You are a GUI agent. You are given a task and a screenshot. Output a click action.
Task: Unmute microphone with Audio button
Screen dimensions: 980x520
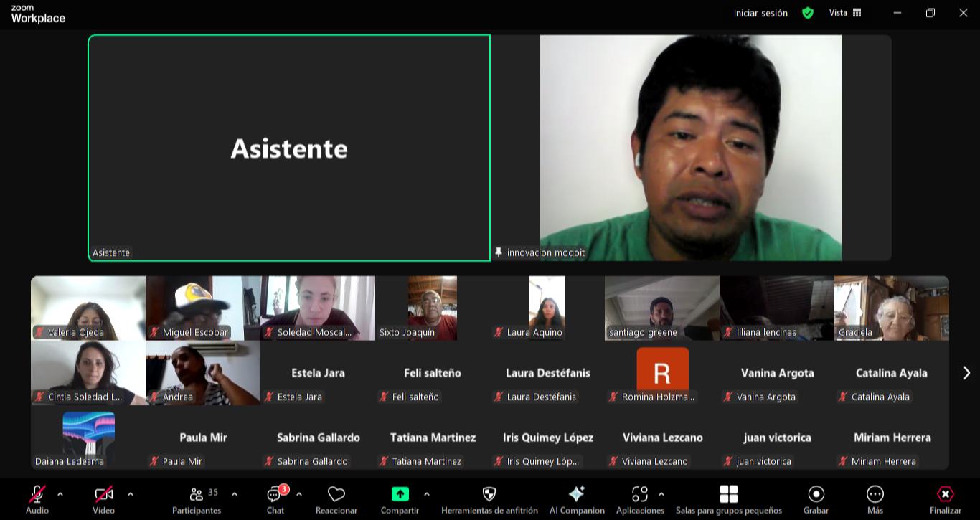[37, 499]
